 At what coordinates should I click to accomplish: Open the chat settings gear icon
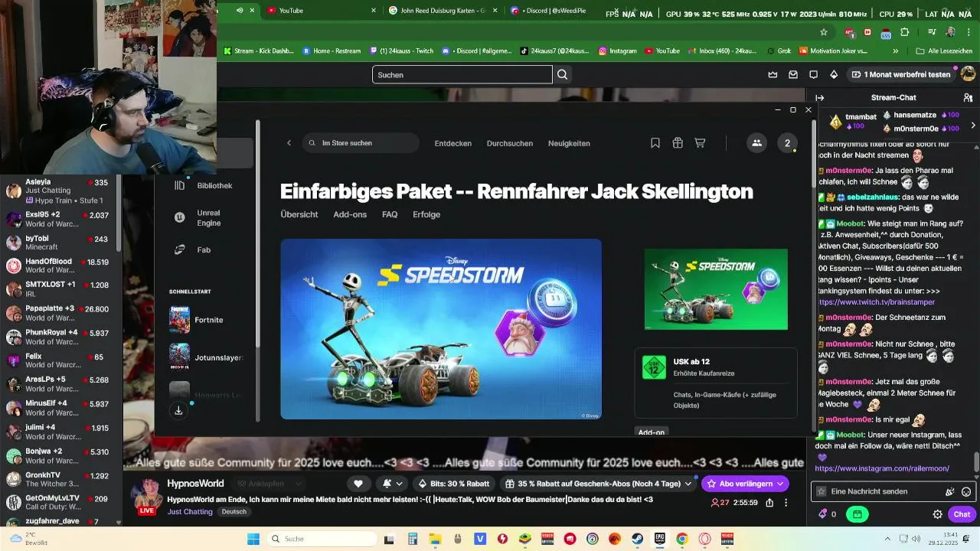point(937,514)
